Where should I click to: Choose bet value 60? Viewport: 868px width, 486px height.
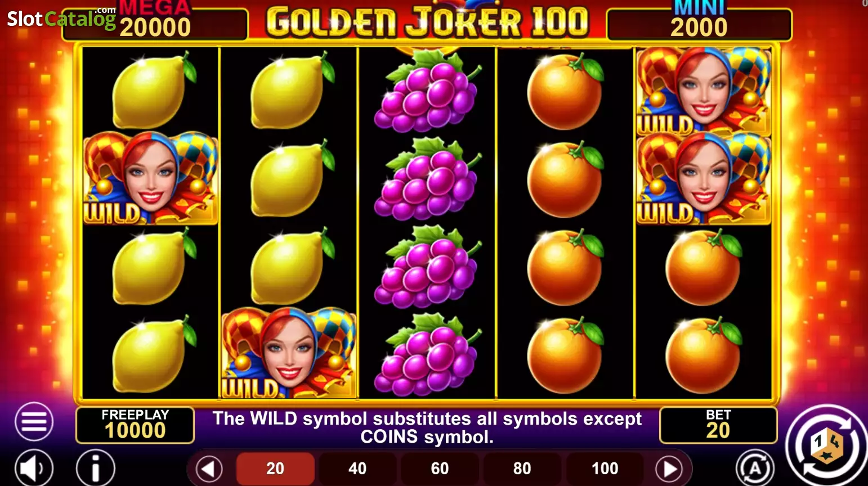(x=440, y=469)
